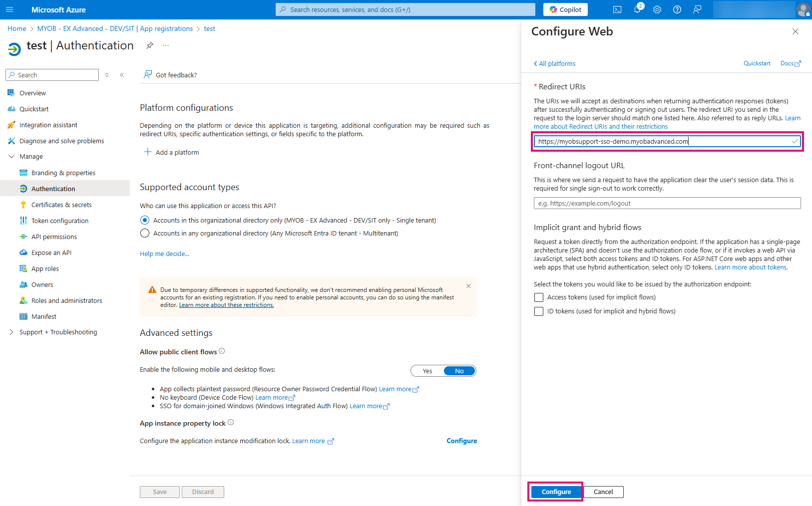This screenshot has width=812, height=506.
Task: Click the top Search resources bar
Action: point(406,9)
